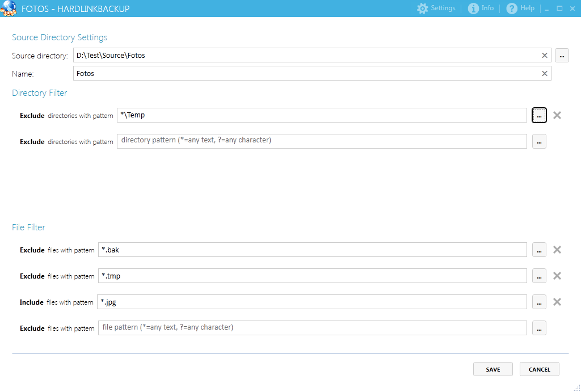The height and width of the screenshot is (392, 581).
Task: Toggle Include label on *.jpg filter
Action: point(32,302)
